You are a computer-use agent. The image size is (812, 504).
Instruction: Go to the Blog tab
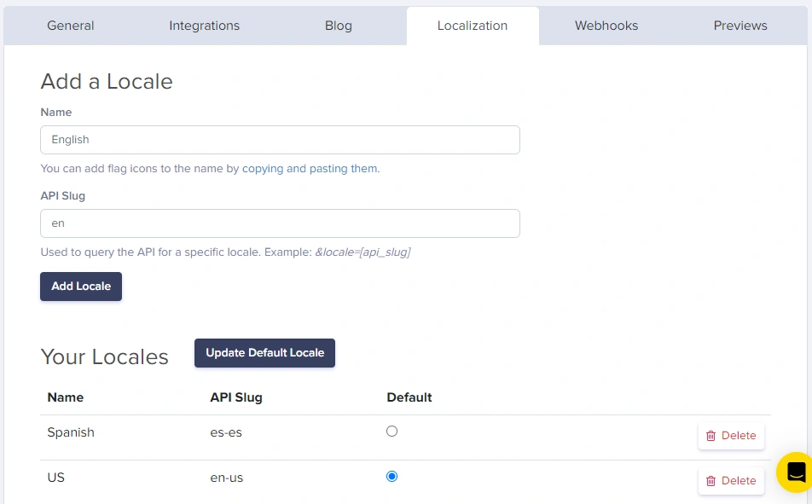tap(339, 26)
